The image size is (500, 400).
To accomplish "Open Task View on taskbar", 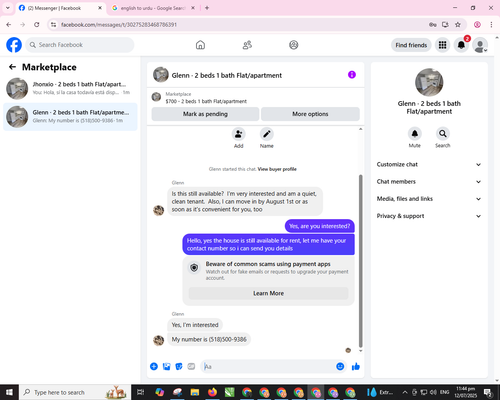I will tap(141, 392).
